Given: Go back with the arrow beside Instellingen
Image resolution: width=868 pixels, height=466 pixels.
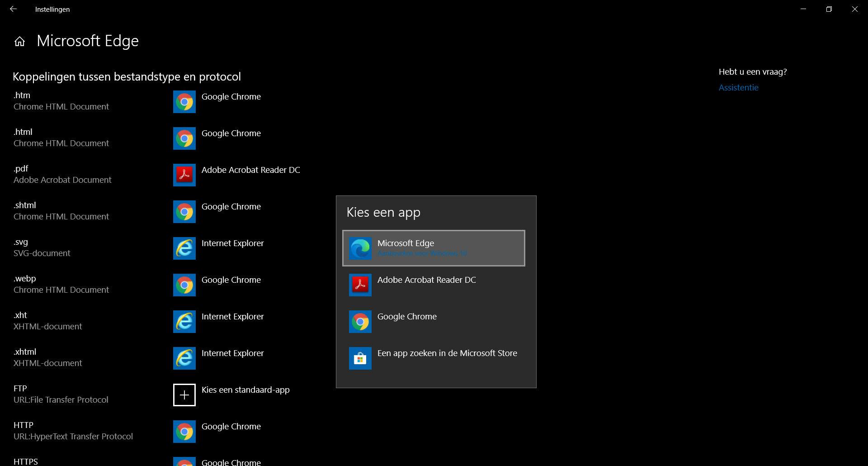Looking at the screenshot, I should (x=13, y=9).
